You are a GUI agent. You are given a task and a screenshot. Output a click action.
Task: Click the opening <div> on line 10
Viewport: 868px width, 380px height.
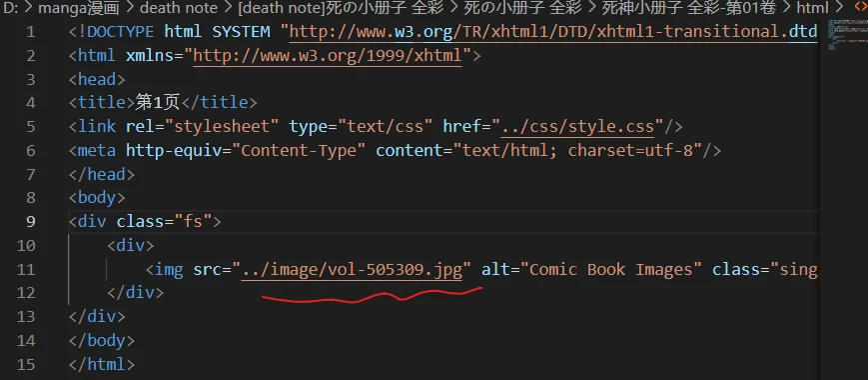pos(130,246)
